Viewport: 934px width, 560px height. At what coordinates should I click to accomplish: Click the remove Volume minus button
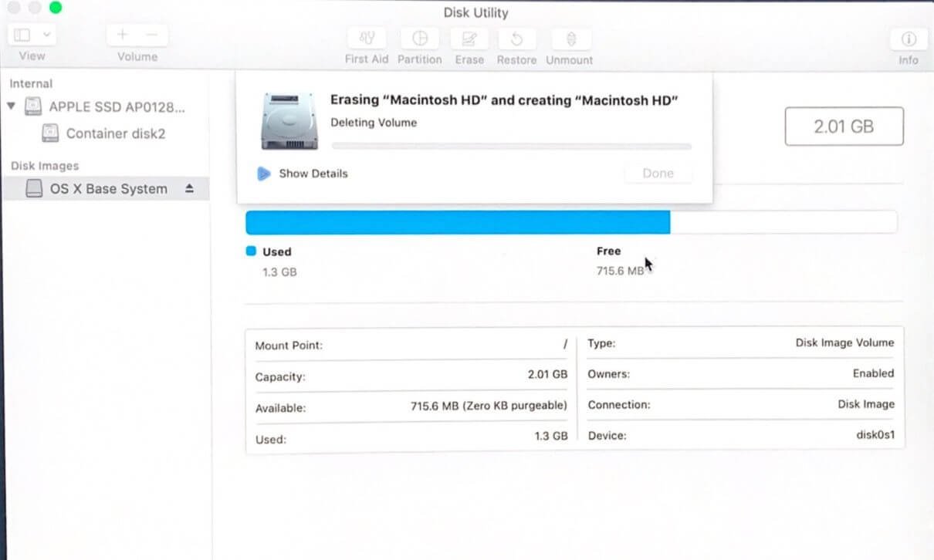pyautogui.click(x=152, y=35)
